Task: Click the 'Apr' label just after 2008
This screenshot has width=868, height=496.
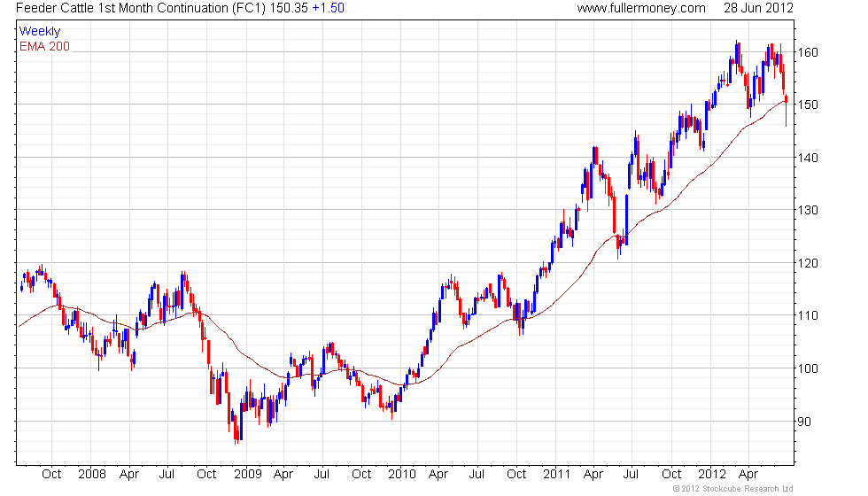Action: point(129,475)
